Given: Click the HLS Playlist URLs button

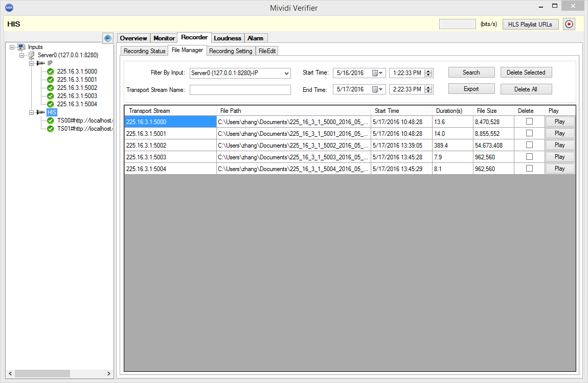Looking at the screenshot, I should (x=530, y=24).
